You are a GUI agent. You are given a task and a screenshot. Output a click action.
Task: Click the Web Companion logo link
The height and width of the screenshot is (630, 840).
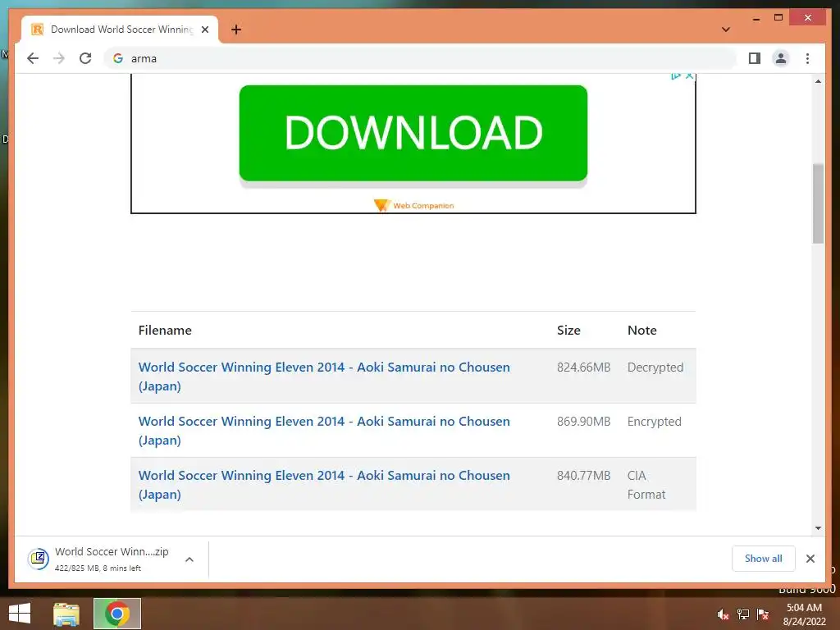coord(413,205)
